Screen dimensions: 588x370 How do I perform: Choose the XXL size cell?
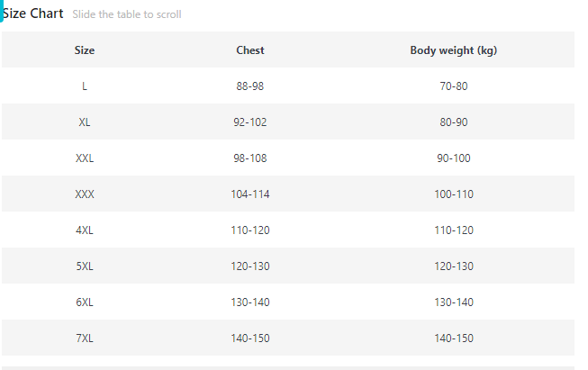85,158
